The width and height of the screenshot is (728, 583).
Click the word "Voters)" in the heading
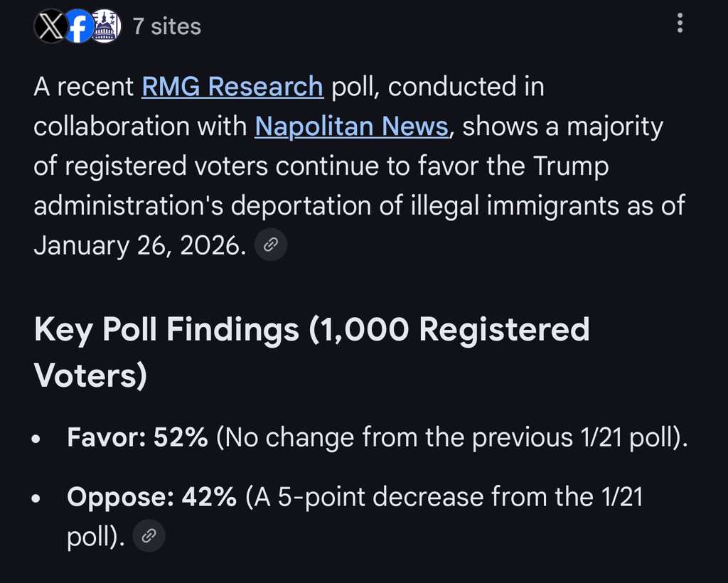coord(90,375)
